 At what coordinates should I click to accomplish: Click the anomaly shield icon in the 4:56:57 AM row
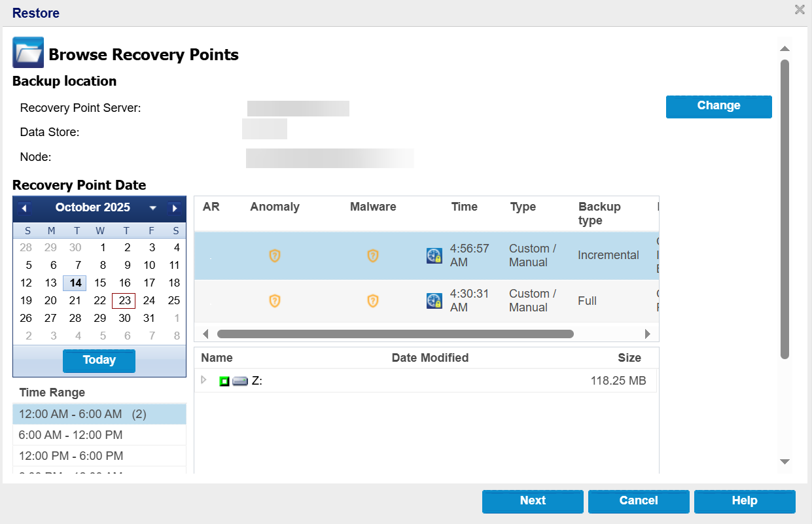tap(275, 256)
